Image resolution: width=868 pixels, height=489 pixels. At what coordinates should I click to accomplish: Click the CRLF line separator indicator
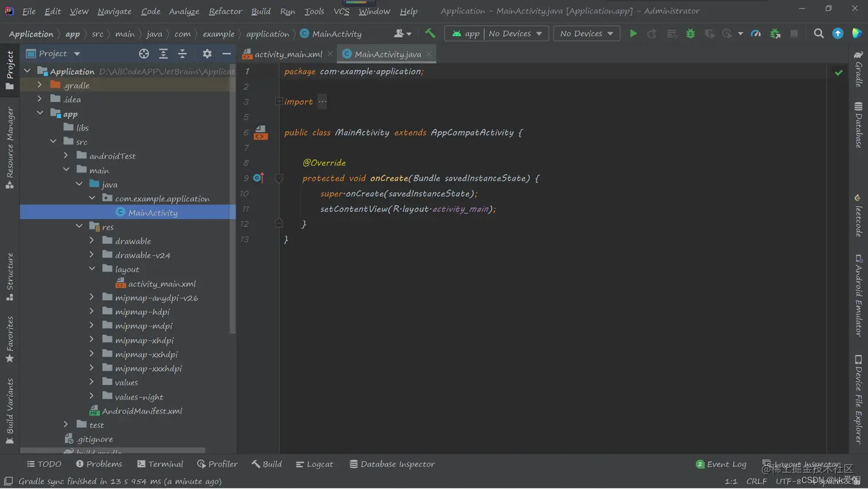tap(757, 481)
